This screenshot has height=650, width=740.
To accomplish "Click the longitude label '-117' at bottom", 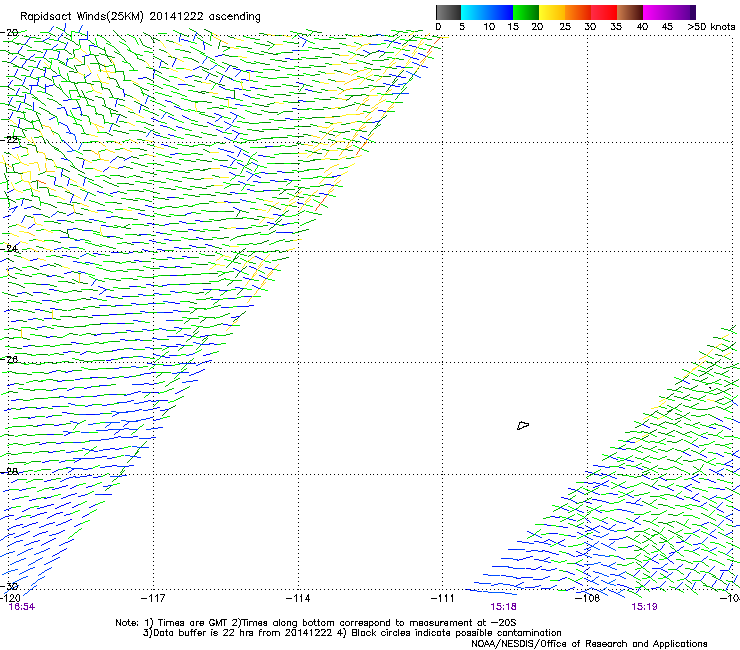I will pyautogui.click(x=153, y=598).
